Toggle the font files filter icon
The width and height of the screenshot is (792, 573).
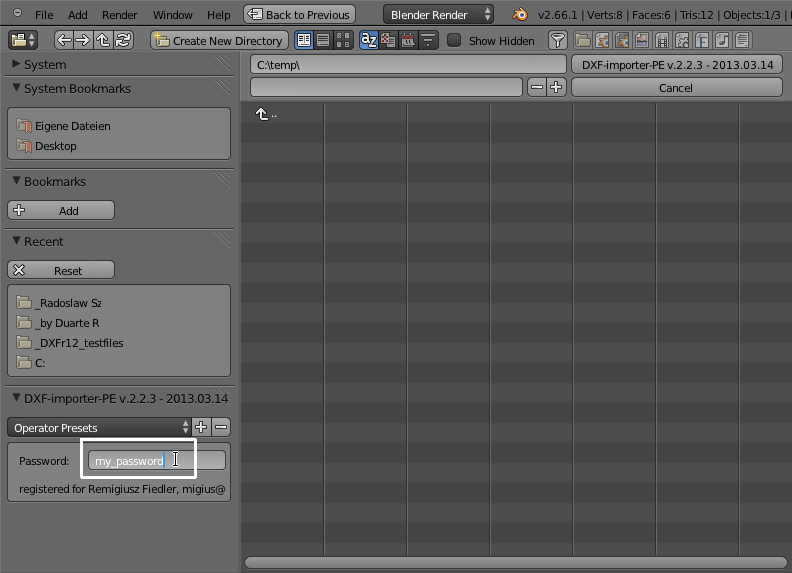coord(702,40)
